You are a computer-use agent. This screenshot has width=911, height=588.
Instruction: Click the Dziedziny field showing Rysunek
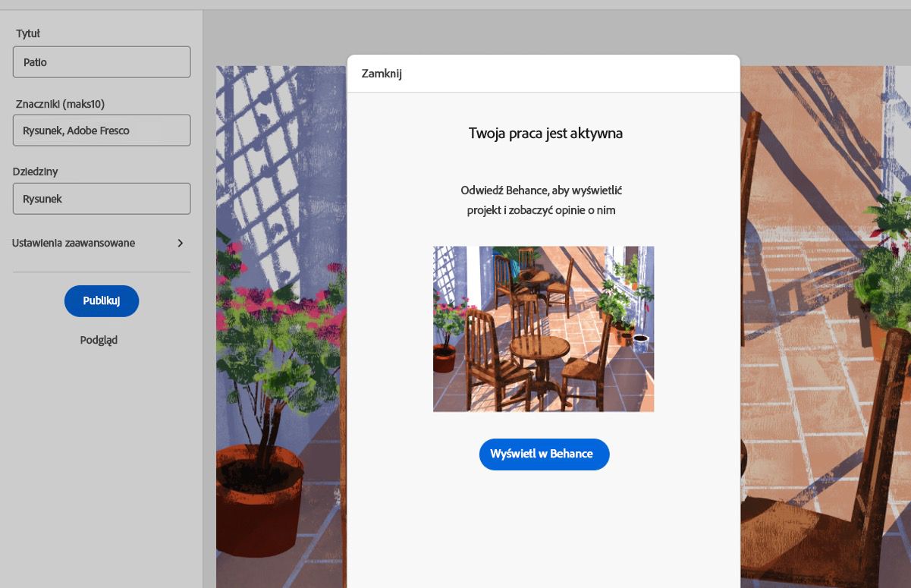(101, 198)
